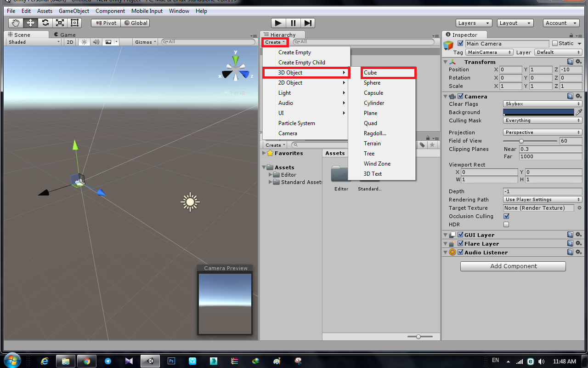Start Play mode with the Play button
This screenshot has width=588, height=368.
click(278, 23)
